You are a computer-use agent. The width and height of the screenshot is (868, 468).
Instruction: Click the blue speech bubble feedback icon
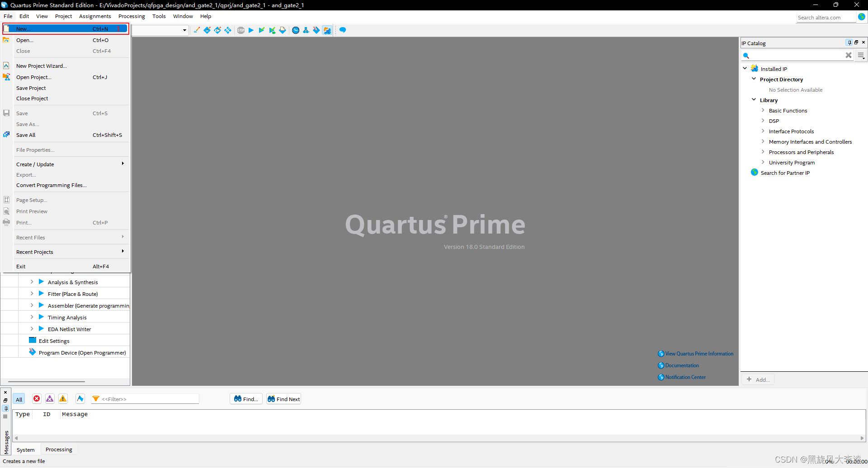coord(343,30)
